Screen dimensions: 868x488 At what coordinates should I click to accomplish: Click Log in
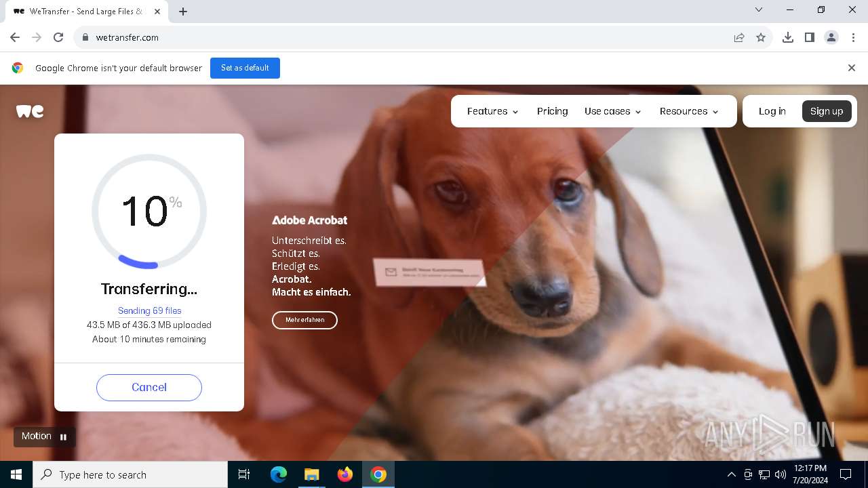tap(772, 111)
